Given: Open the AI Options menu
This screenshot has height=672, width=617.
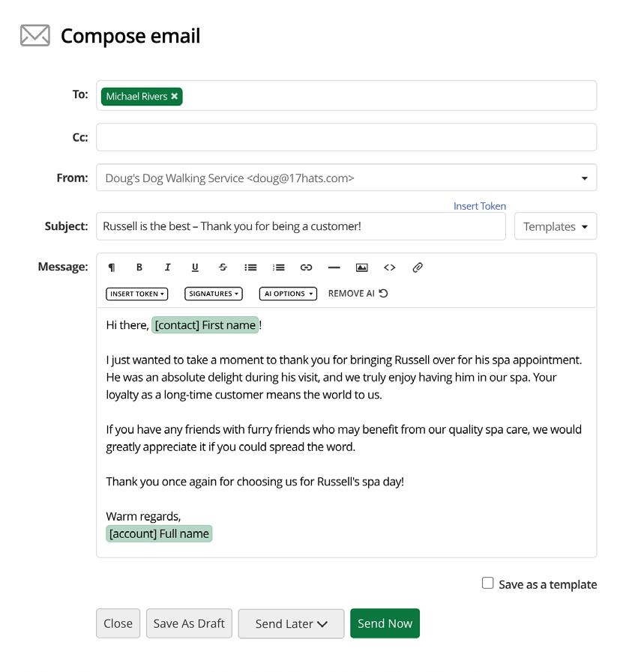Looking at the screenshot, I should coord(288,294).
